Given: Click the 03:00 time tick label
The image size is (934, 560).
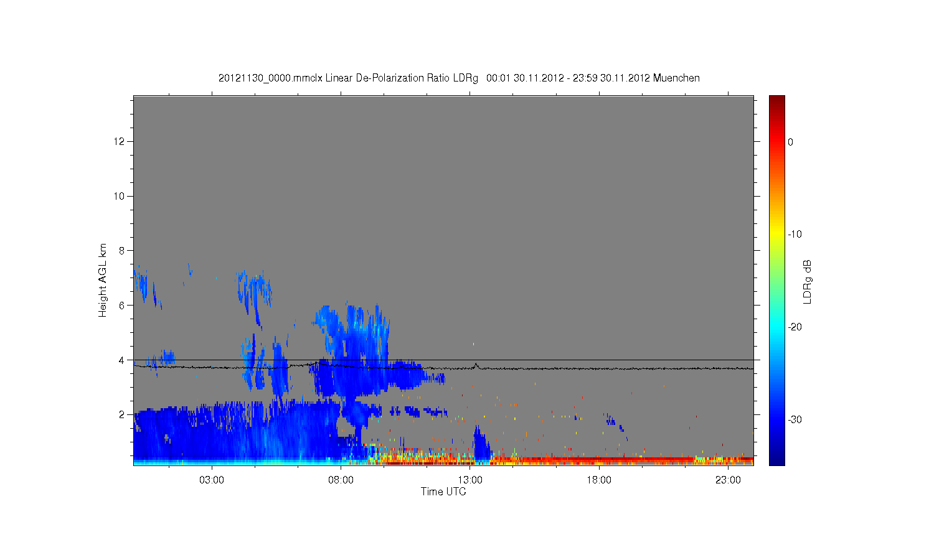Looking at the screenshot, I should tap(212, 480).
